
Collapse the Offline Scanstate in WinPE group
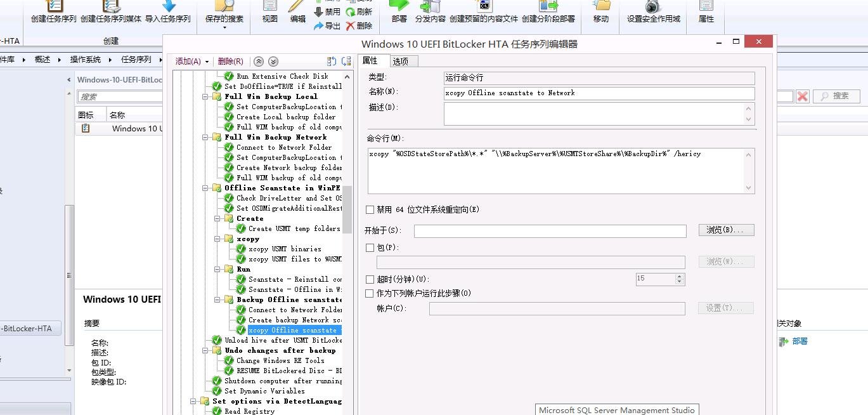point(205,188)
